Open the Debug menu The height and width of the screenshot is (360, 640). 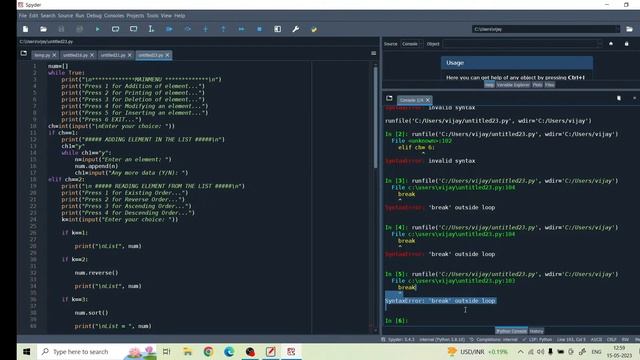tap(94, 16)
